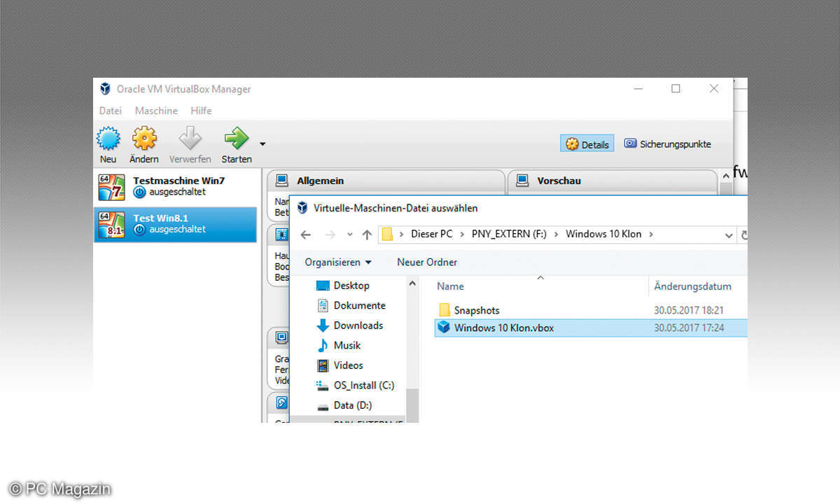Select the Windows 10 Klon.vbox file

[x=591, y=328]
